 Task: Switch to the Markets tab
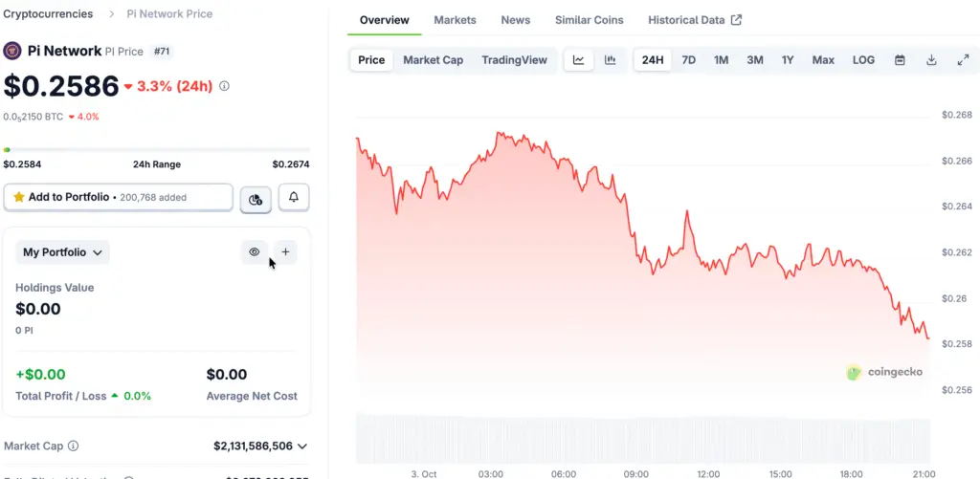[x=455, y=20]
